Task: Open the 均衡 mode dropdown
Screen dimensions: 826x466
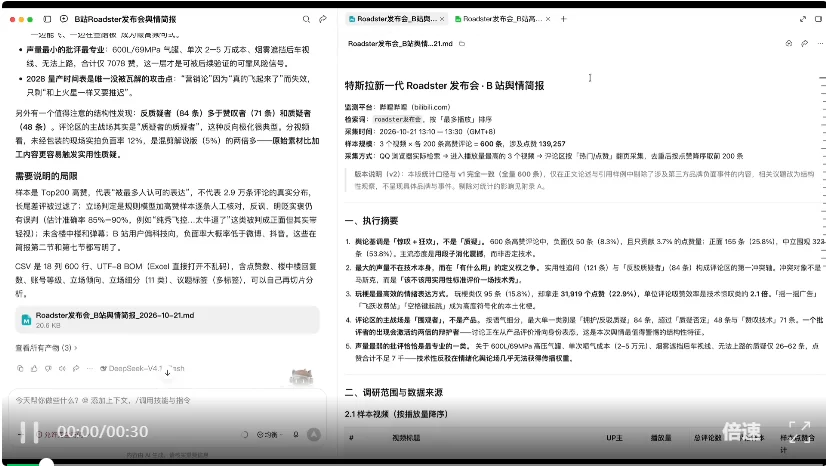Action: coord(270,435)
